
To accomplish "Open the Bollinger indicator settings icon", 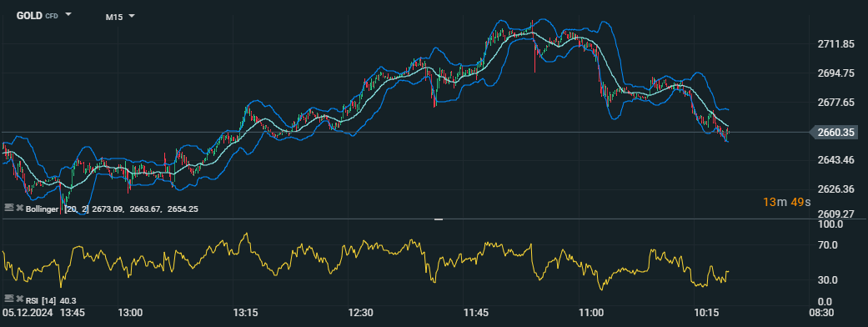I will (8, 208).
